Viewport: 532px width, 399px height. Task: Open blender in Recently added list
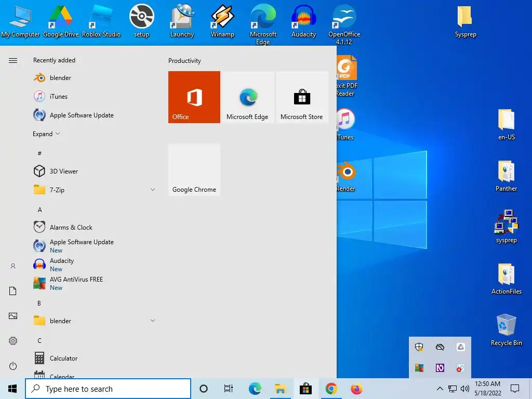[x=94, y=78]
